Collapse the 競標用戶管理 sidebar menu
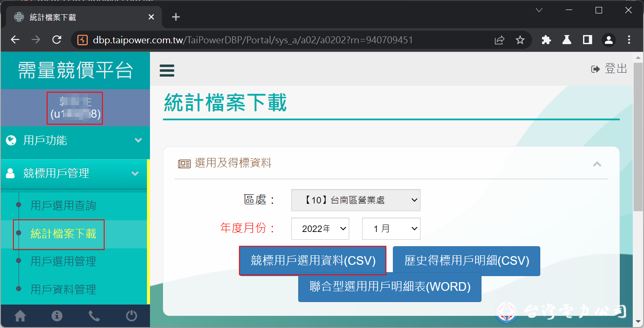Image resolution: width=644 pixels, height=328 pixels. [74, 174]
